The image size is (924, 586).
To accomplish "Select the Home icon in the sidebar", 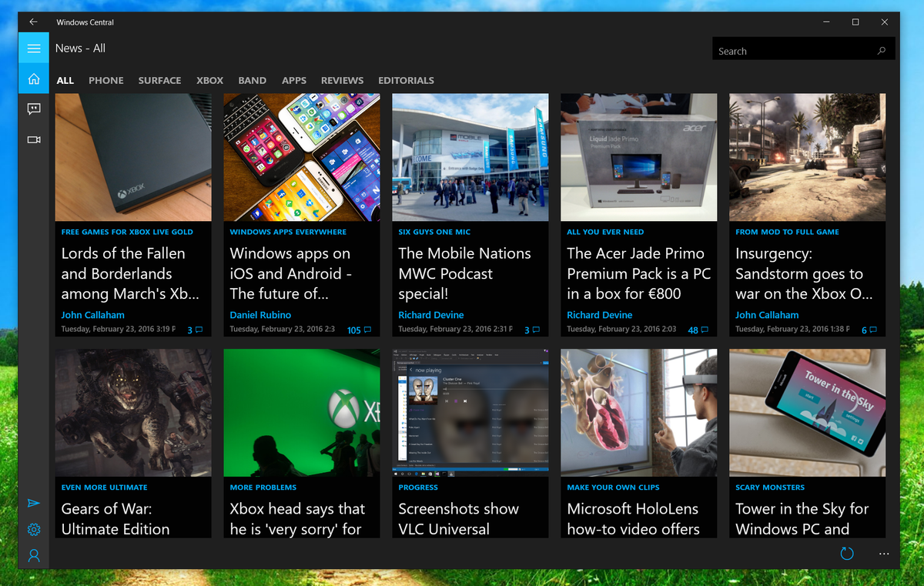I will (33, 78).
